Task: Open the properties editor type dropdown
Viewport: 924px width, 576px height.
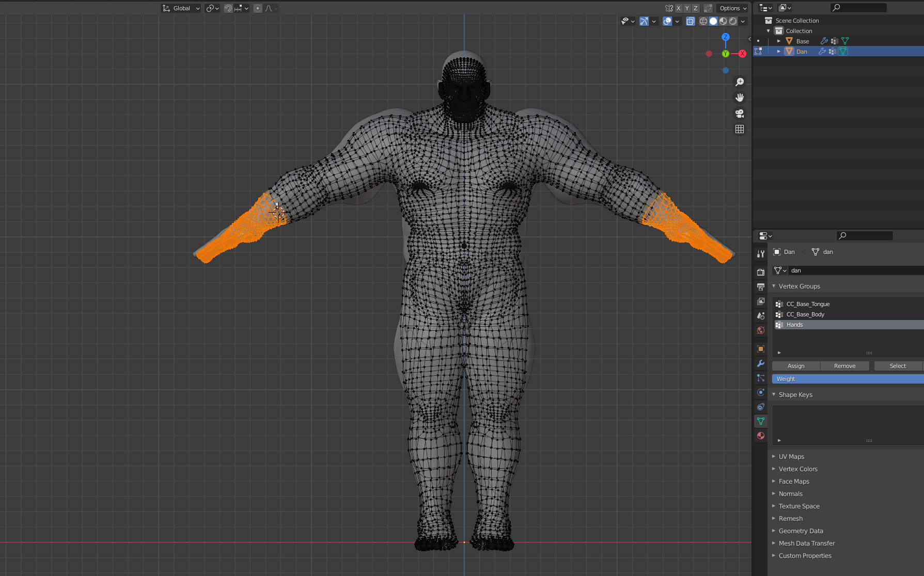Action: click(x=765, y=236)
